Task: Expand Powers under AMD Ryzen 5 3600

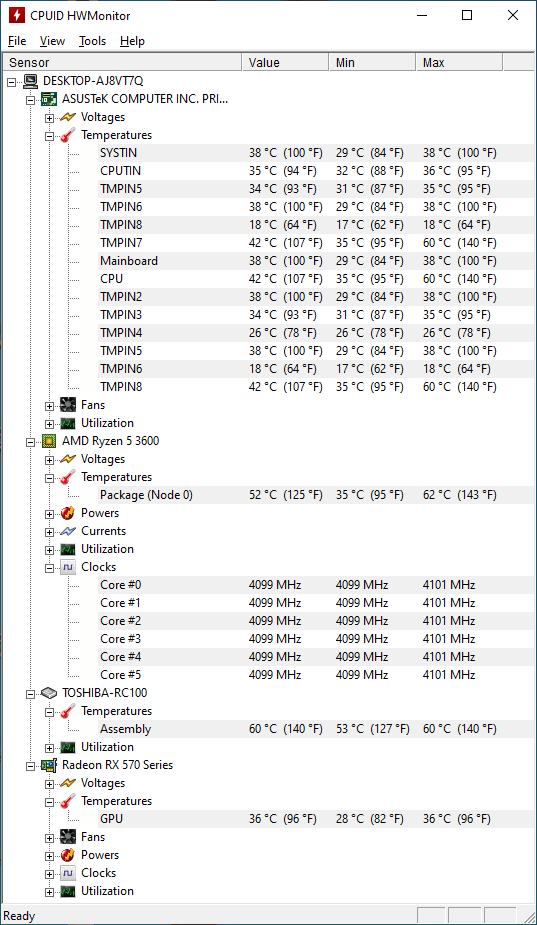Action: (x=49, y=514)
